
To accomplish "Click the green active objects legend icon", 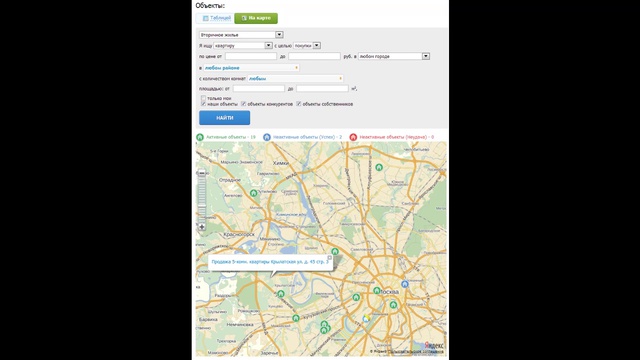I will coord(200,137).
